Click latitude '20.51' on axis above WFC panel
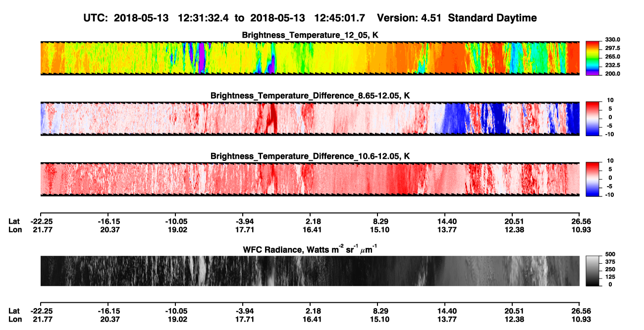 tap(514, 221)
